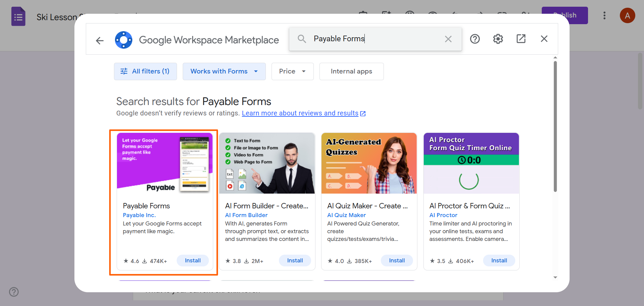Open the Price filter dropdown

coord(292,71)
